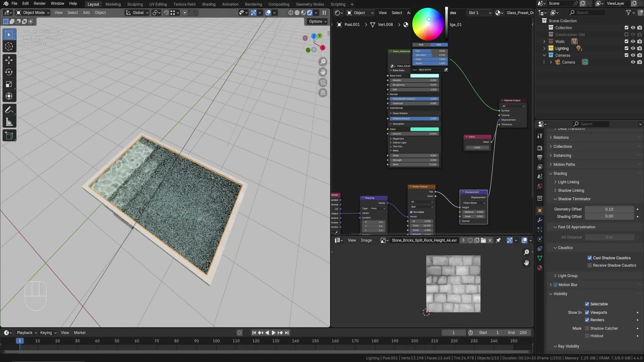Open the outliner filter funnel
This screenshot has width=644, height=362.
coord(628,12)
